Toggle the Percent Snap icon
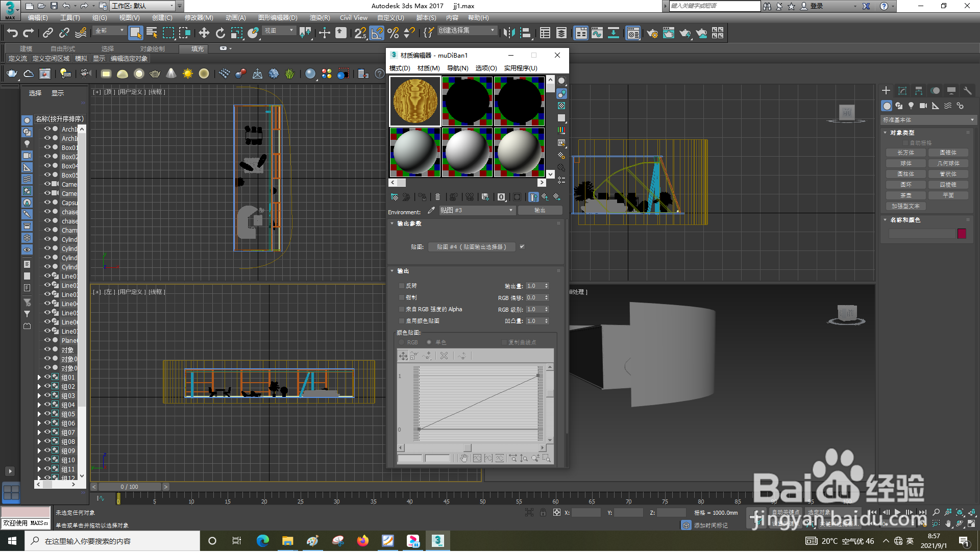This screenshot has height=552, width=980. click(393, 33)
